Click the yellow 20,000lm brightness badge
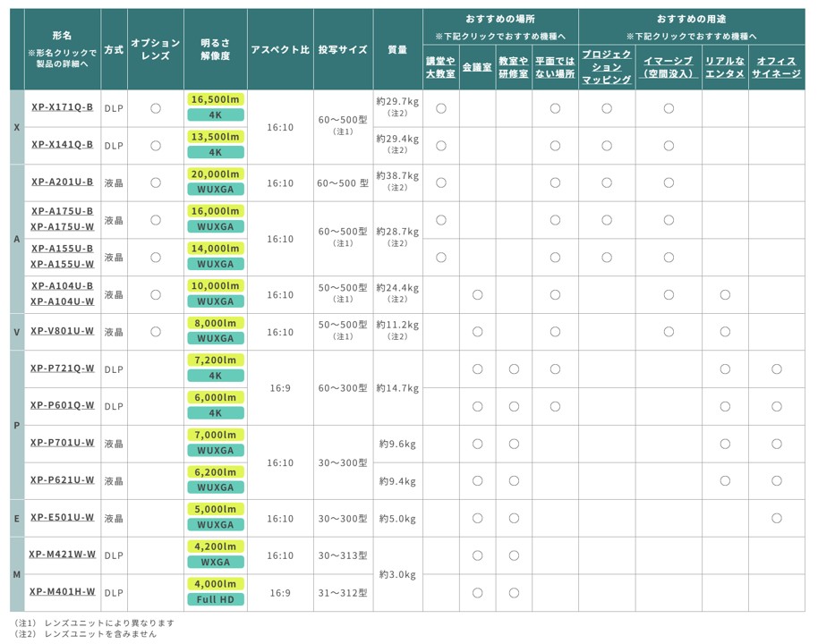 [216, 174]
